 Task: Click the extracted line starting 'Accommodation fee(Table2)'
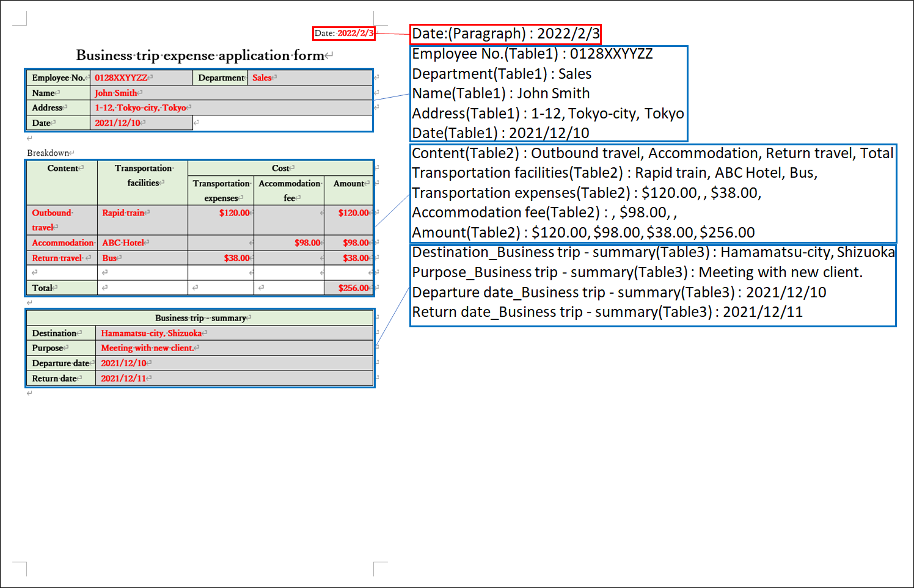click(544, 212)
